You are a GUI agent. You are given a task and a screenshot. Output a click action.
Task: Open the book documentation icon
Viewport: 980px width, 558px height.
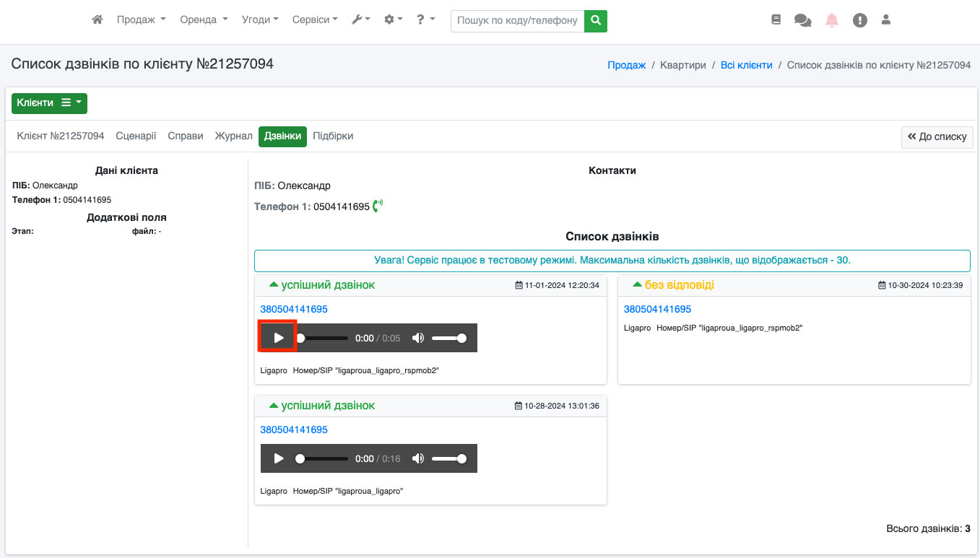tap(776, 20)
